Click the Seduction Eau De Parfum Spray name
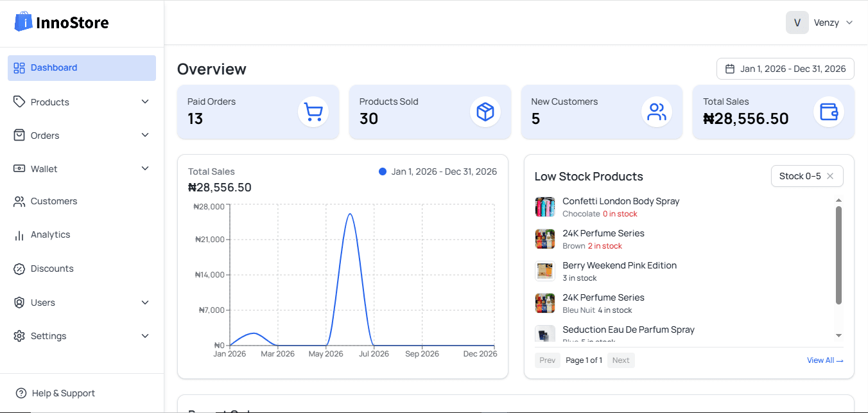Viewport: 868px width, 413px height. [x=629, y=330]
